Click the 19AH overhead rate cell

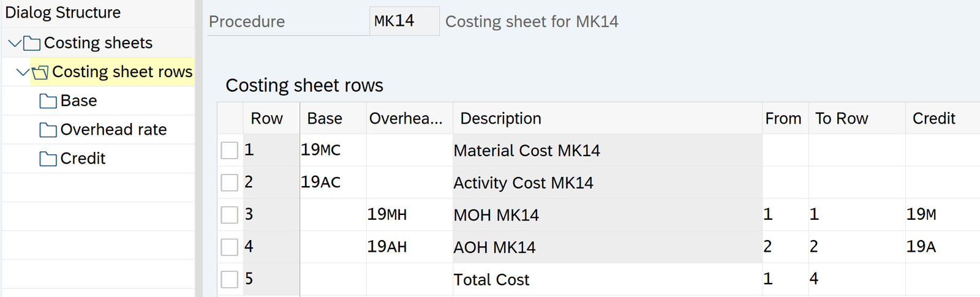[x=387, y=247]
